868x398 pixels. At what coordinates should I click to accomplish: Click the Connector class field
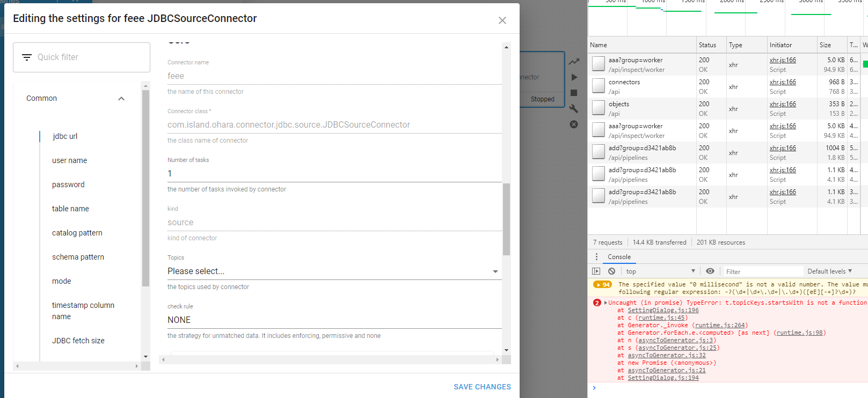click(334, 125)
